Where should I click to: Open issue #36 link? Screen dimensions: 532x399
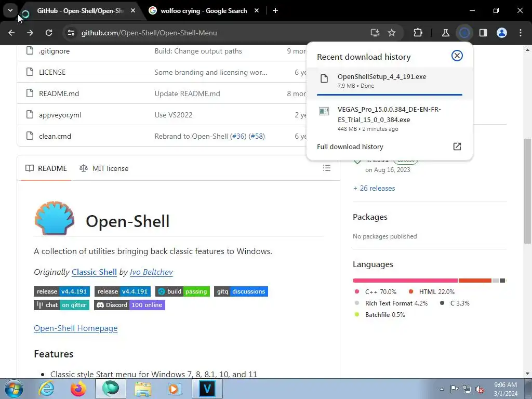(x=238, y=137)
